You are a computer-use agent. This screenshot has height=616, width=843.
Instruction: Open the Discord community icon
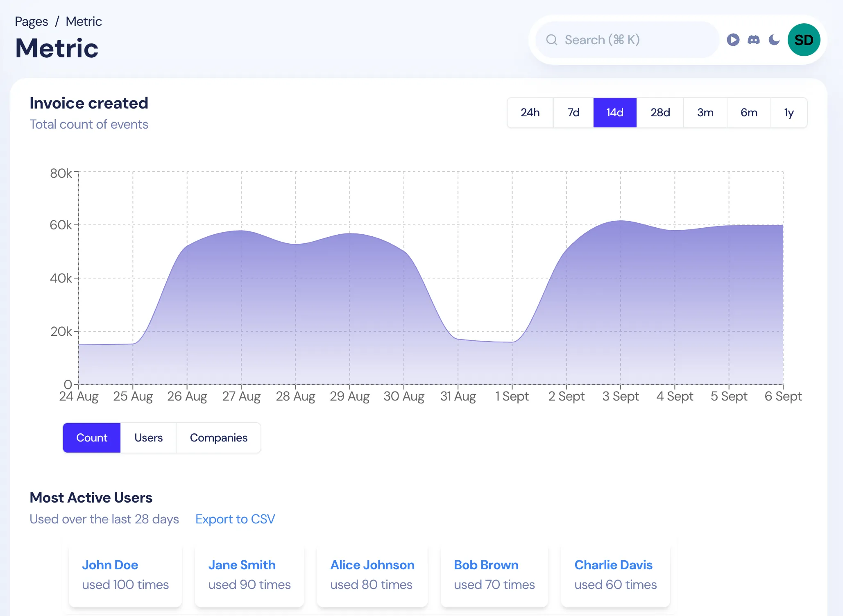(x=753, y=40)
